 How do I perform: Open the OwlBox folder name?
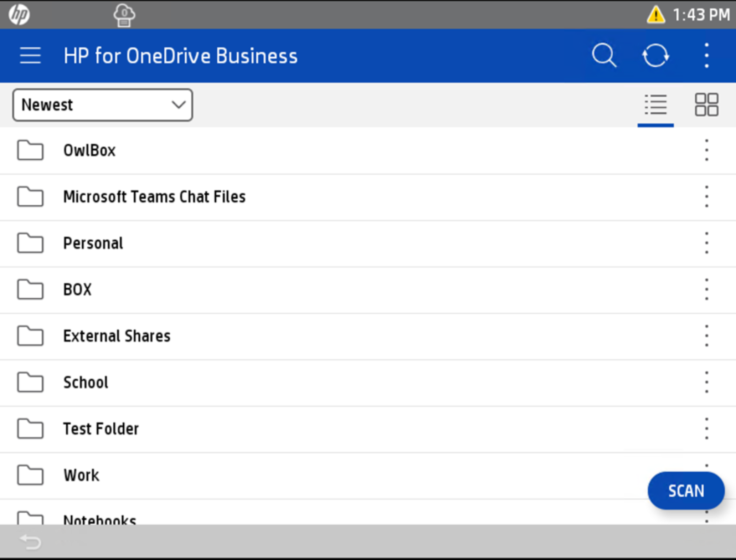click(x=89, y=150)
